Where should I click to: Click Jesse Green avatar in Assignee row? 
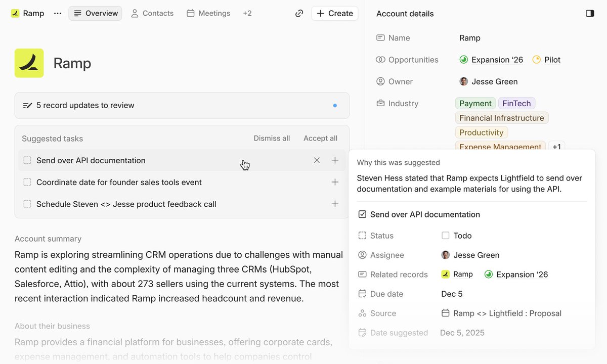(x=445, y=255)
